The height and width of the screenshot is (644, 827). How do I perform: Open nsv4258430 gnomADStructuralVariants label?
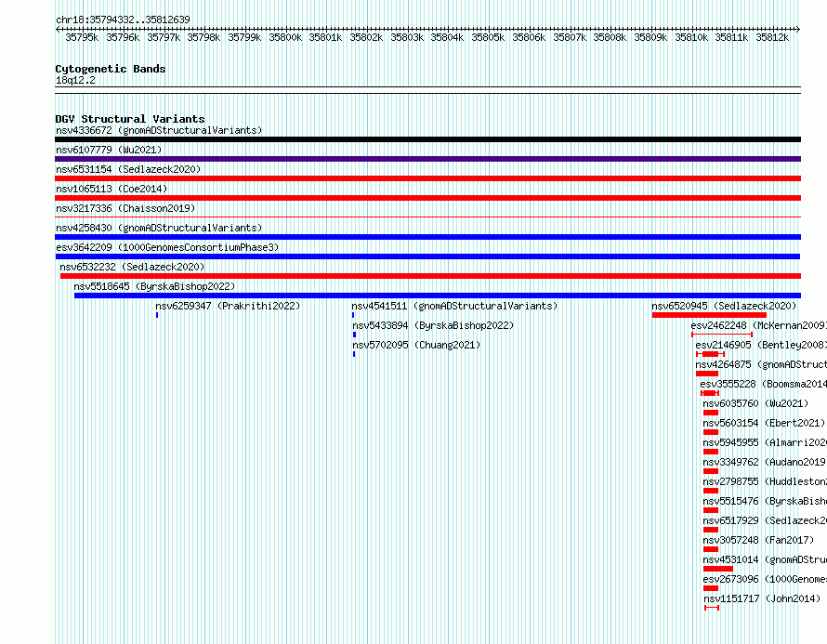159,228
